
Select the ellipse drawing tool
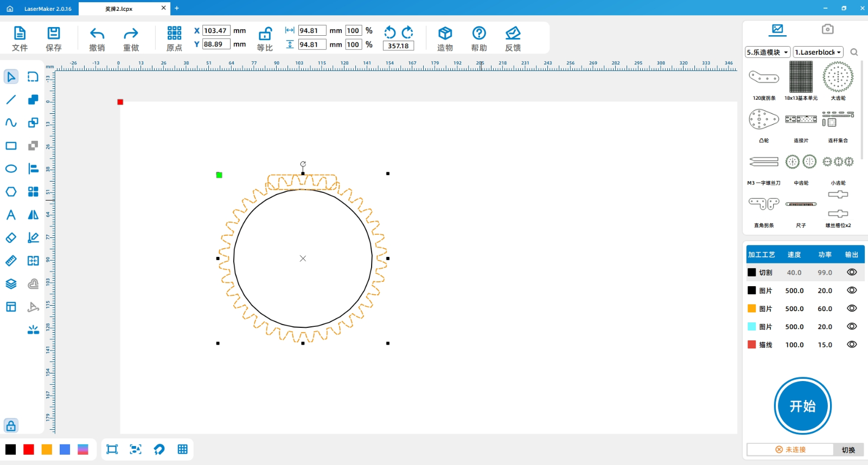(x=11, y=169)
